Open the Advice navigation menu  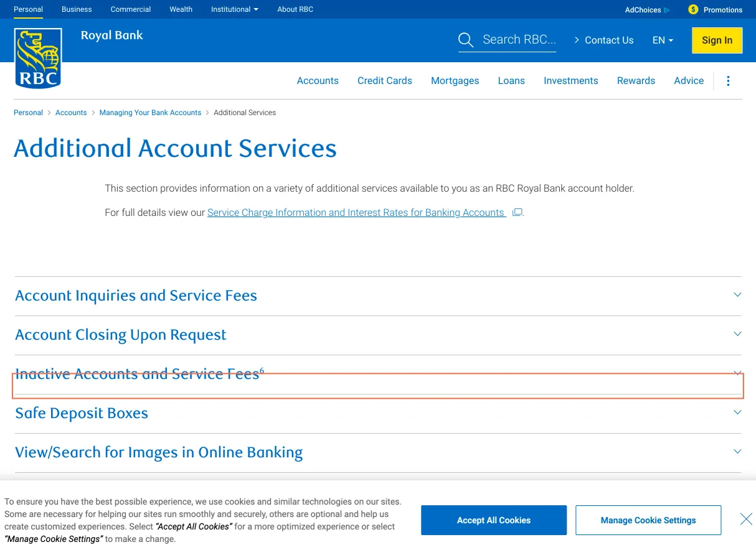pos(689,81)
